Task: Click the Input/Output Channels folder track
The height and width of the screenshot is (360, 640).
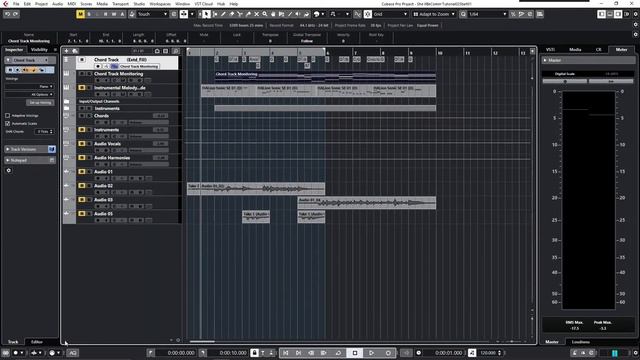Action: (x=99, y=101)
